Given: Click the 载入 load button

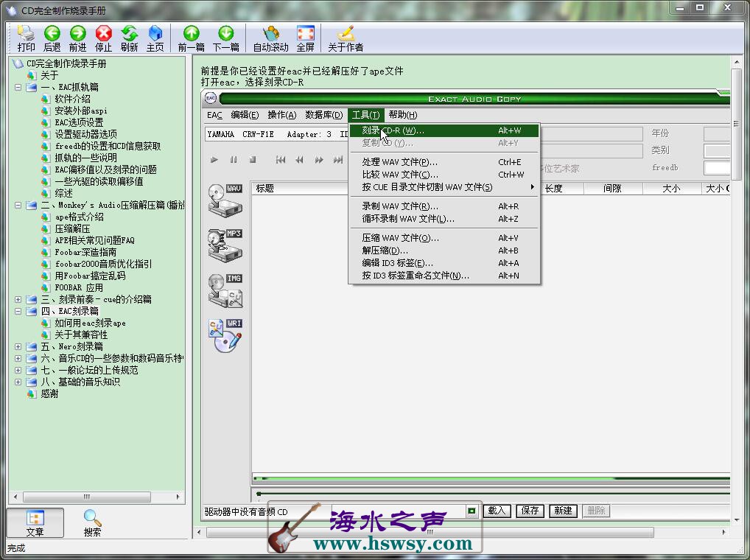Looking at the screenshot, I should [497, 511].
